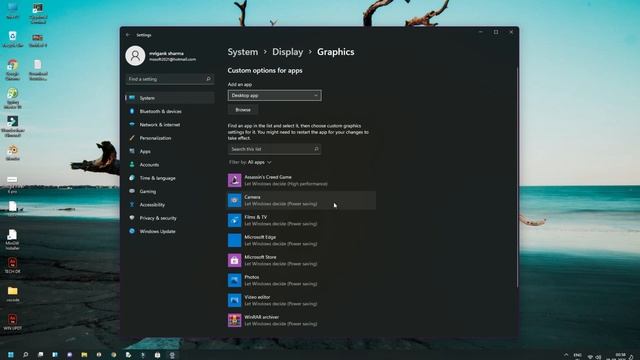Go to System in the breadcrumb
The width and height of the screenshot is (640, 360).
click(242, 52)
